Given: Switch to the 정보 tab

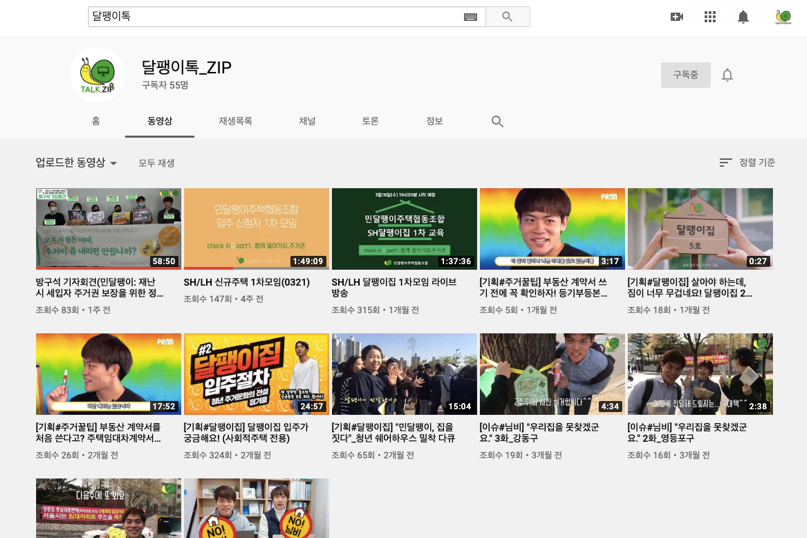Looking at the screenshot, I should coord(434,121).
